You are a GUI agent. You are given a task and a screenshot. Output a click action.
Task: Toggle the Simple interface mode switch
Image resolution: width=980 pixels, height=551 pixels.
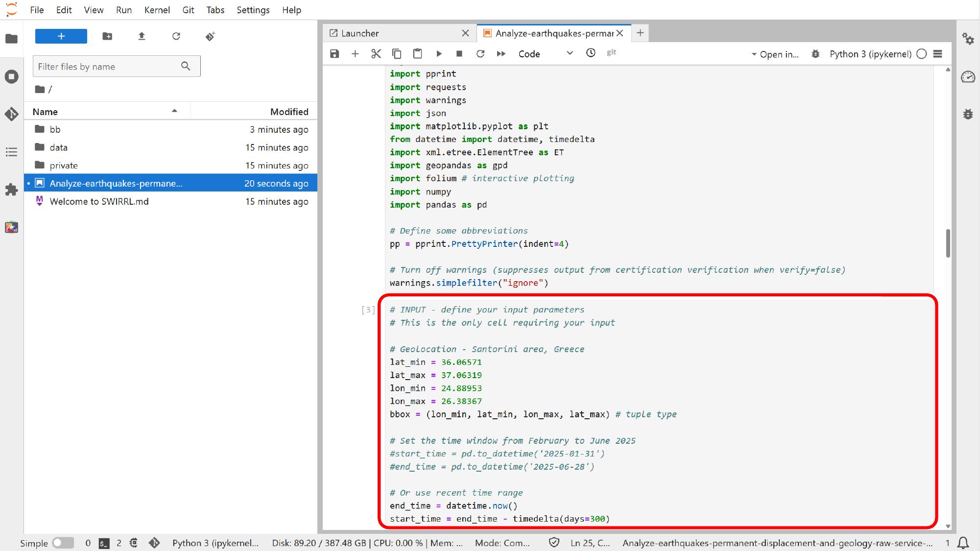pos(63,543)
